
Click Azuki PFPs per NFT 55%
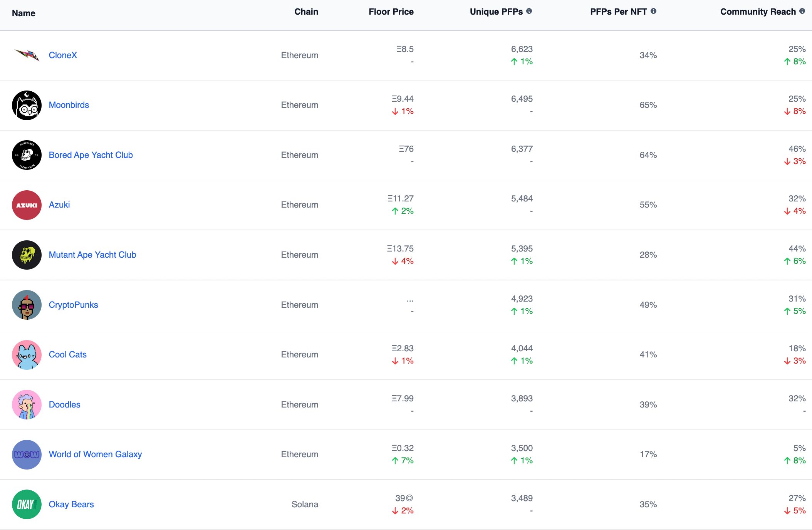[648, 205]
